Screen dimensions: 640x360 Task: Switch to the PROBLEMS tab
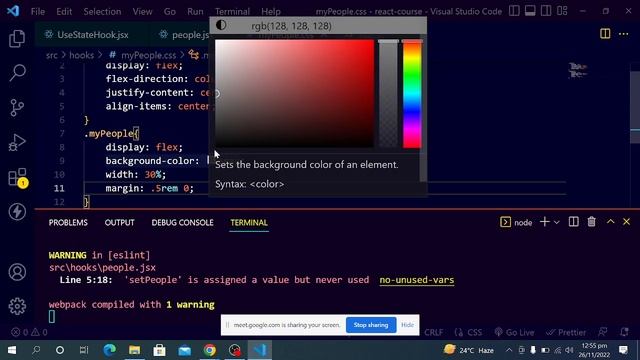point(68,222)
